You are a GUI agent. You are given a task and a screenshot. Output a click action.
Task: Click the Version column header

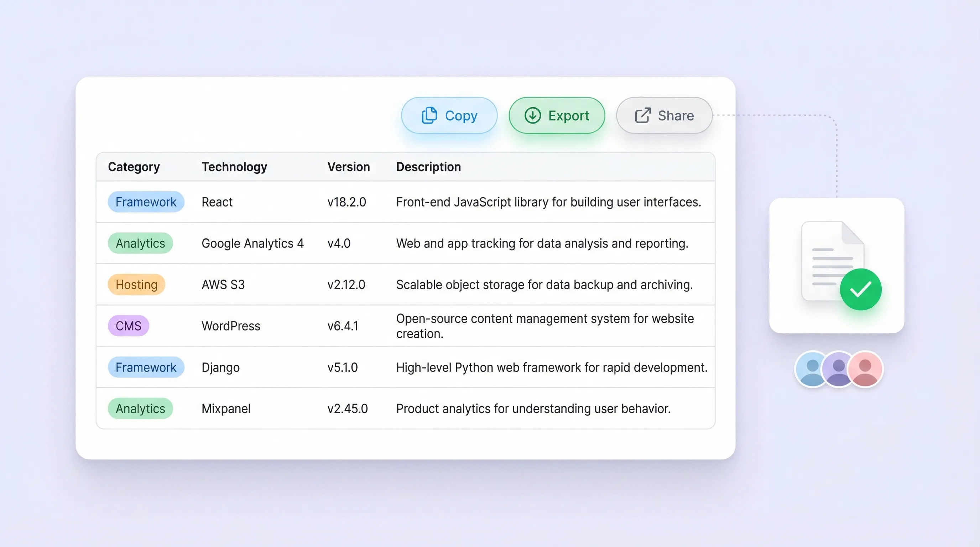349,167
